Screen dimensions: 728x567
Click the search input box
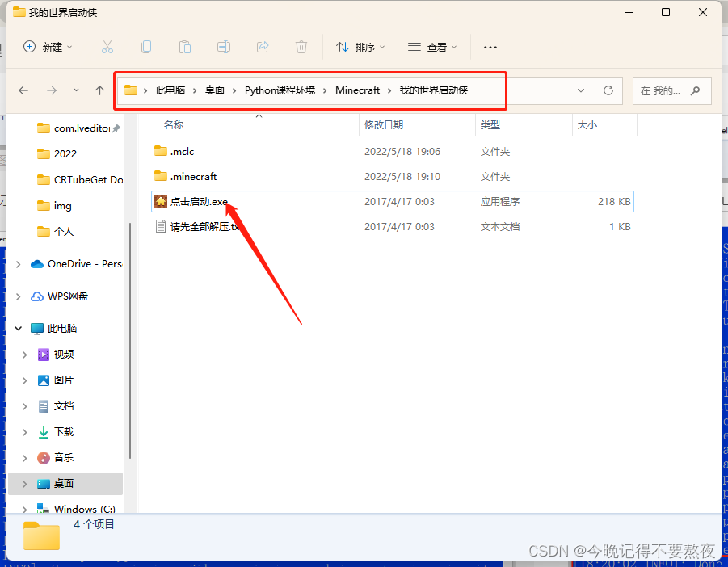pos(671,91)
